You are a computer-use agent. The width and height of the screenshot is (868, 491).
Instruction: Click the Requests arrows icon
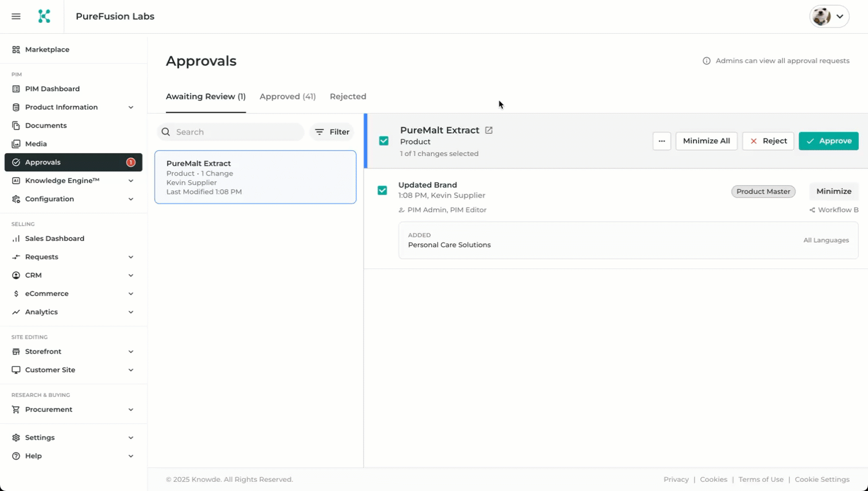click(x=16, y=257)
